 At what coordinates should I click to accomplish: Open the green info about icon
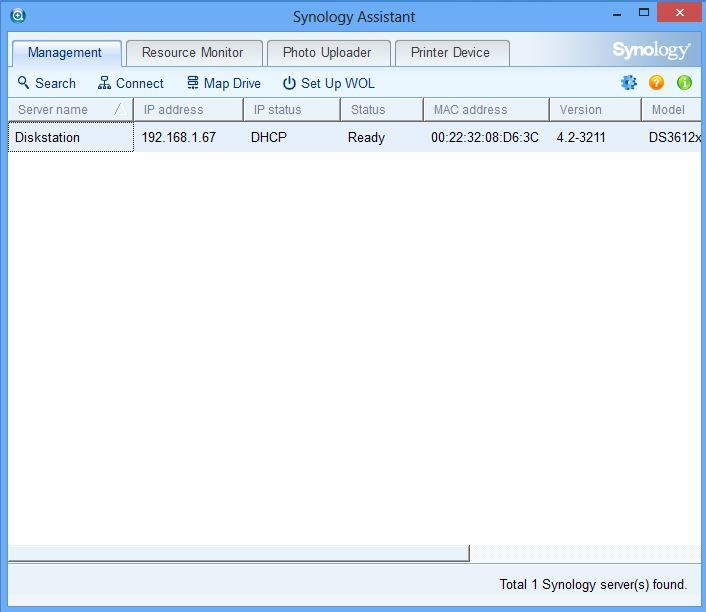coord(684,83)
